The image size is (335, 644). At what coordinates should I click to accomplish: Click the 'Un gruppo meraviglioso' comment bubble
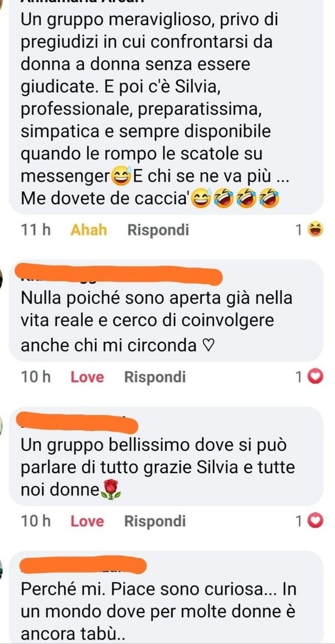coord(166,107)
